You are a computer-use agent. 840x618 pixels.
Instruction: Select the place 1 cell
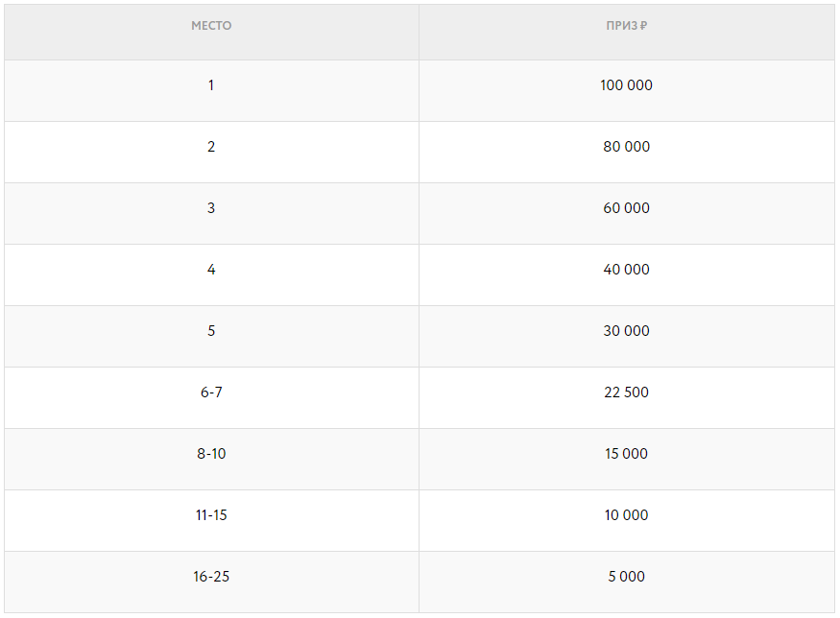coord(211,85)
